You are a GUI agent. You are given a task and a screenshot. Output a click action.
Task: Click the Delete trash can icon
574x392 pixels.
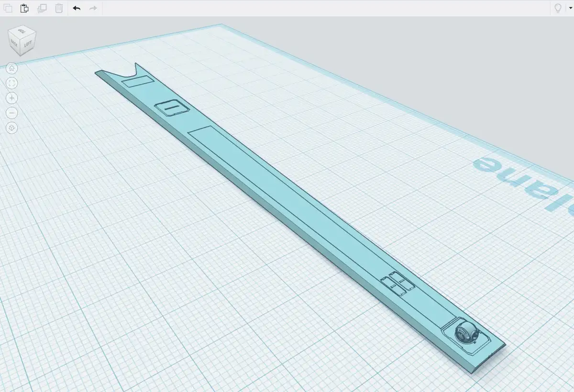59,8
